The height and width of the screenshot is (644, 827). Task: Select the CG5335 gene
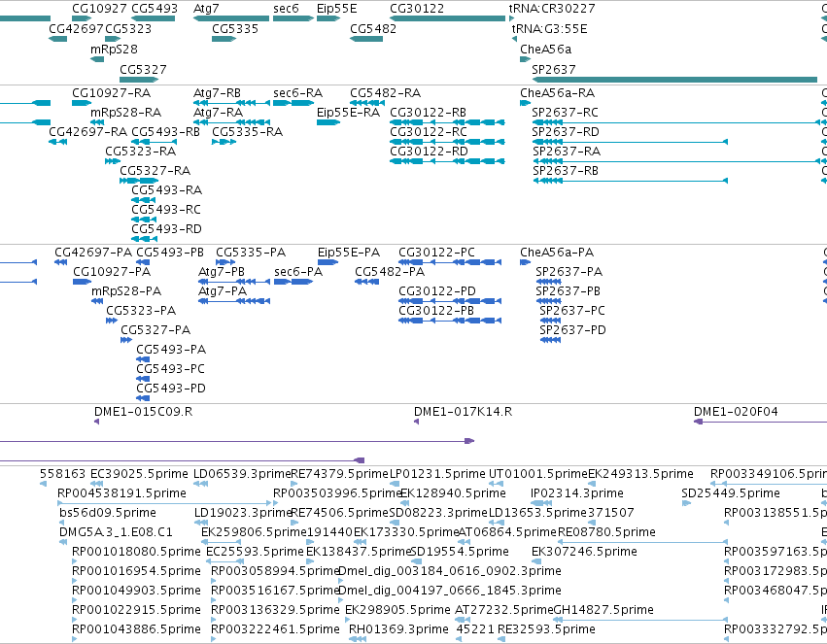point(224,39)
